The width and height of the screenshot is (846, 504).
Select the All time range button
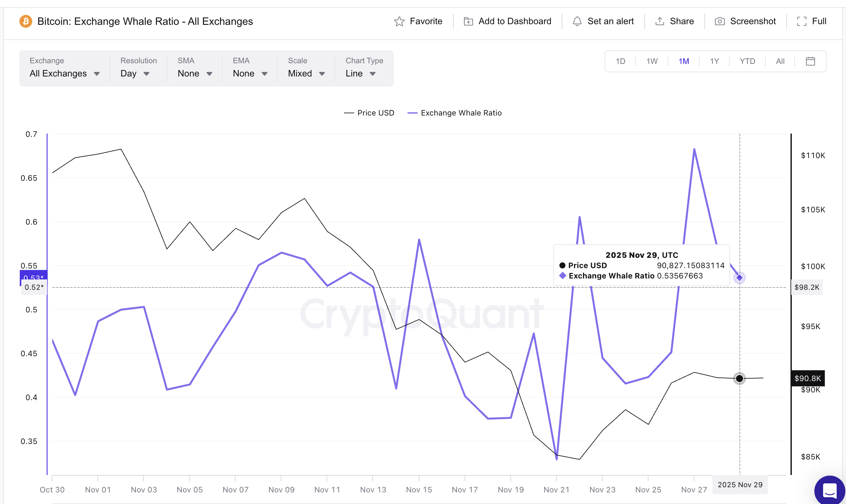780,61
